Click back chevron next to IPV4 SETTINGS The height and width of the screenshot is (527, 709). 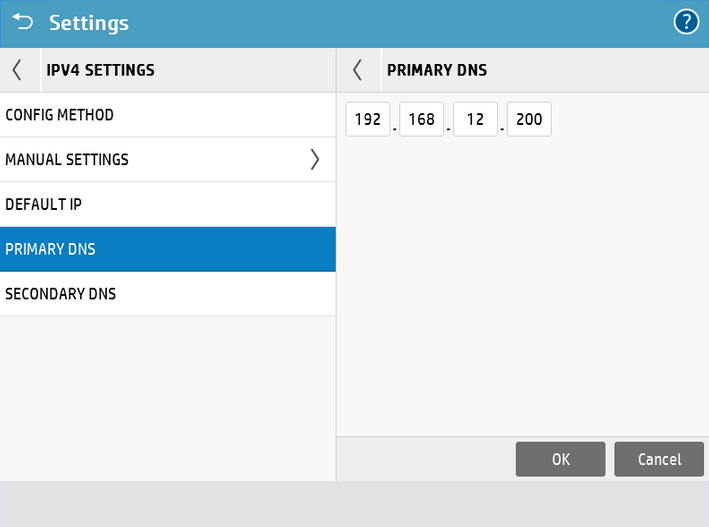tap(17, 70)
